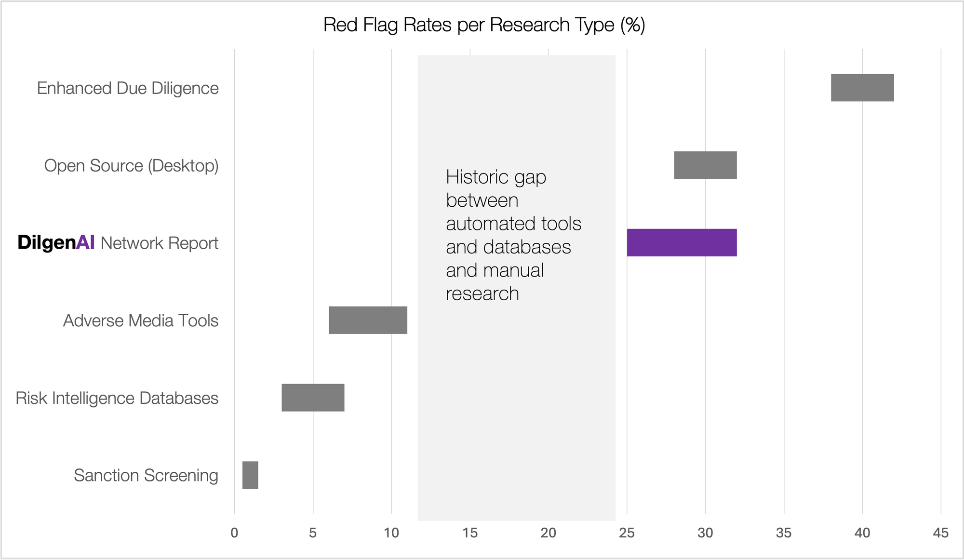Screen dimensions: 964x560
Task: Click the Risk Intelligence Databases bar
Action: (313, 398)
